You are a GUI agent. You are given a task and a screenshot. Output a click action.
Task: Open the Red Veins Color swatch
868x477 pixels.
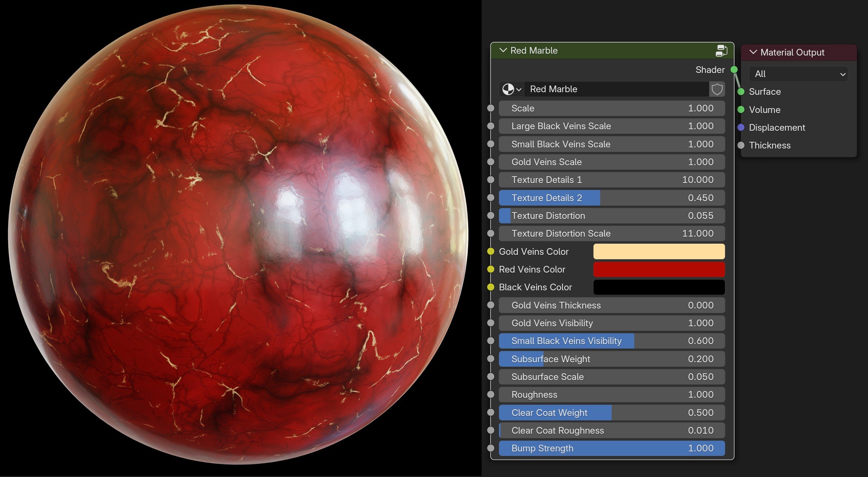(x=659, y=269)
